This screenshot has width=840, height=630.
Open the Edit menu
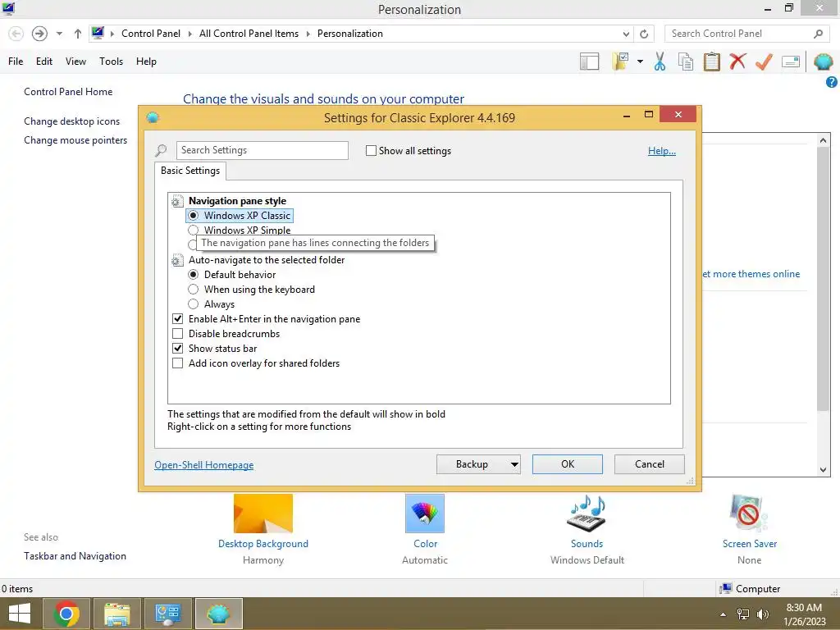[x=44, y=62]
